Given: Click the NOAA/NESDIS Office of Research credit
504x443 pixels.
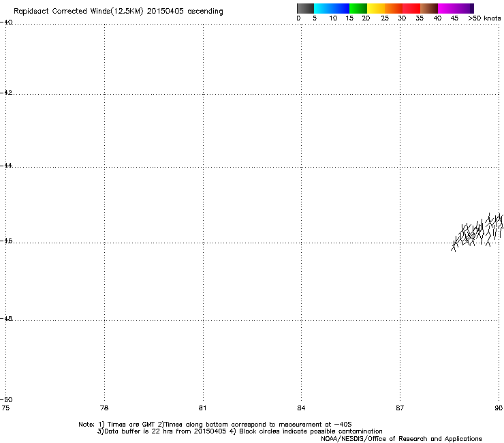Looking at the screenshot, I should pyautogui.click(x=401, y=439).
